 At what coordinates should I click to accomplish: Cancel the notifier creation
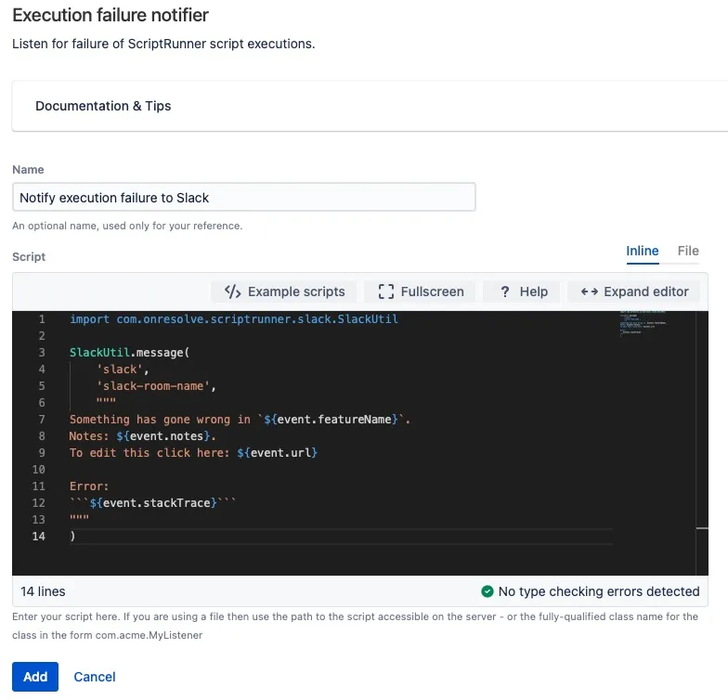tap(95, 676)
